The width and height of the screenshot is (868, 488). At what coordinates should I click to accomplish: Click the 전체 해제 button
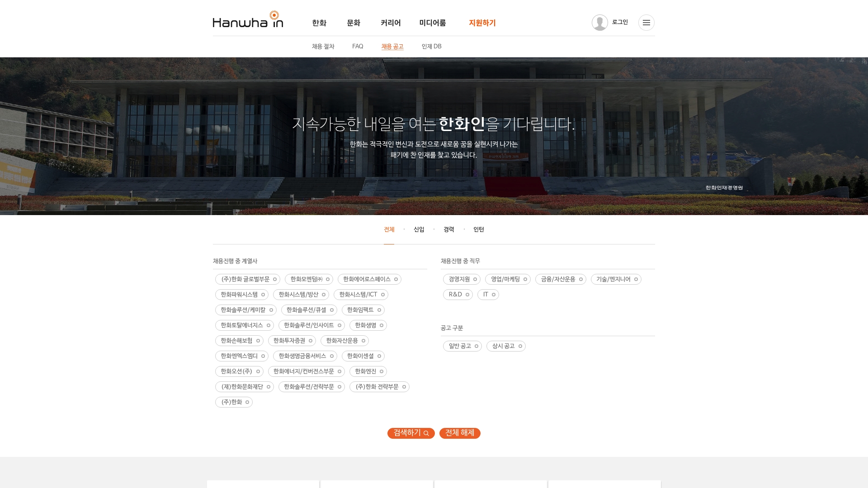460,433
